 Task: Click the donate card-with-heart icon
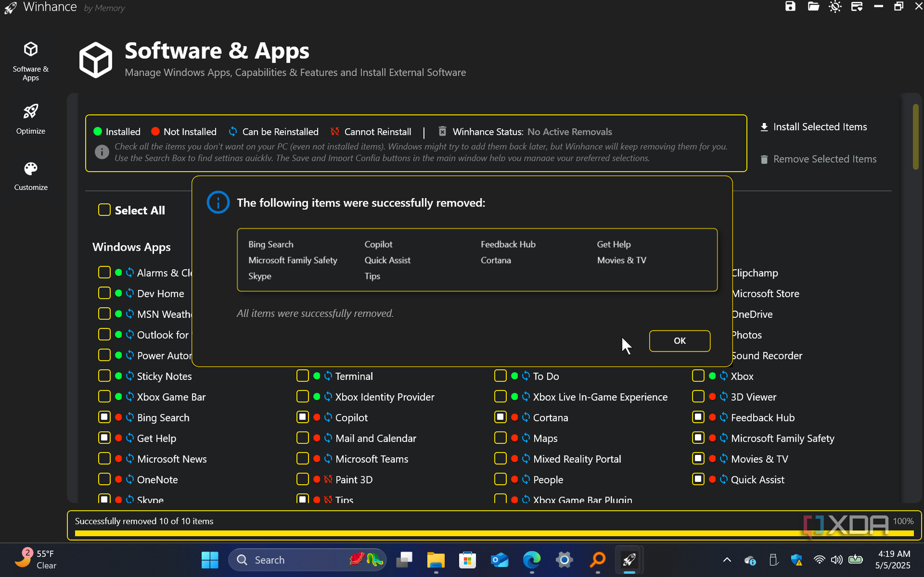pyautogui.click(x=857, y=7)
